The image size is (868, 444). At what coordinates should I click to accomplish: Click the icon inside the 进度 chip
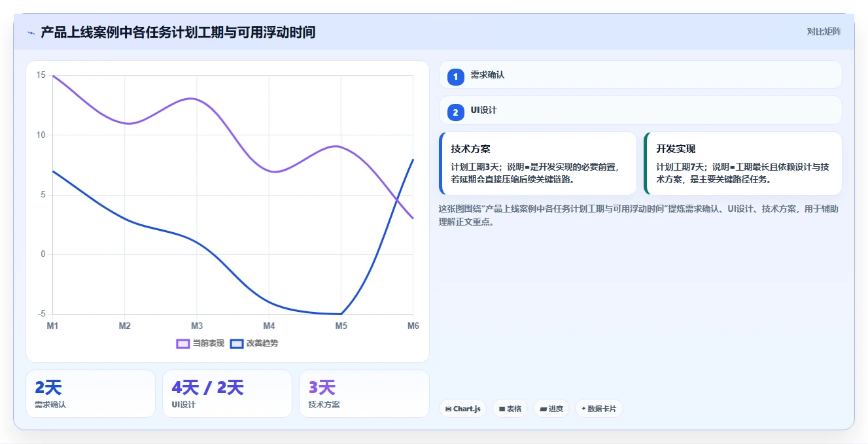click(544, 409)
